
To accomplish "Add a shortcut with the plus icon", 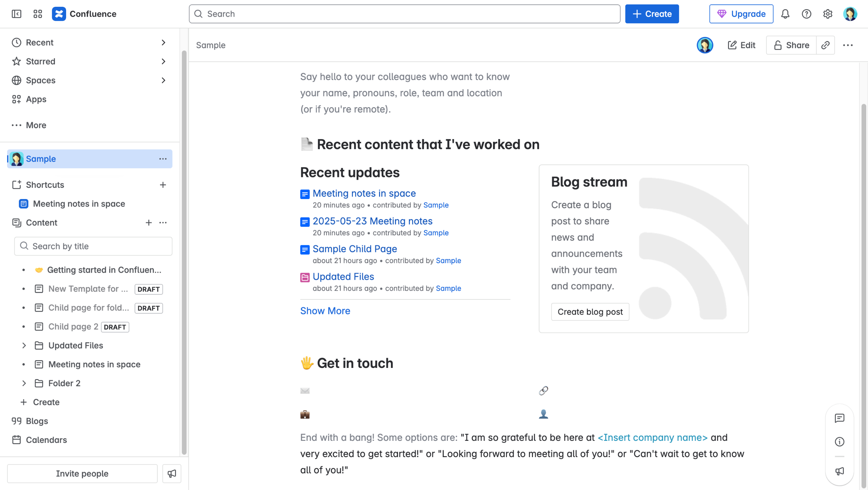I will point(163,185).
